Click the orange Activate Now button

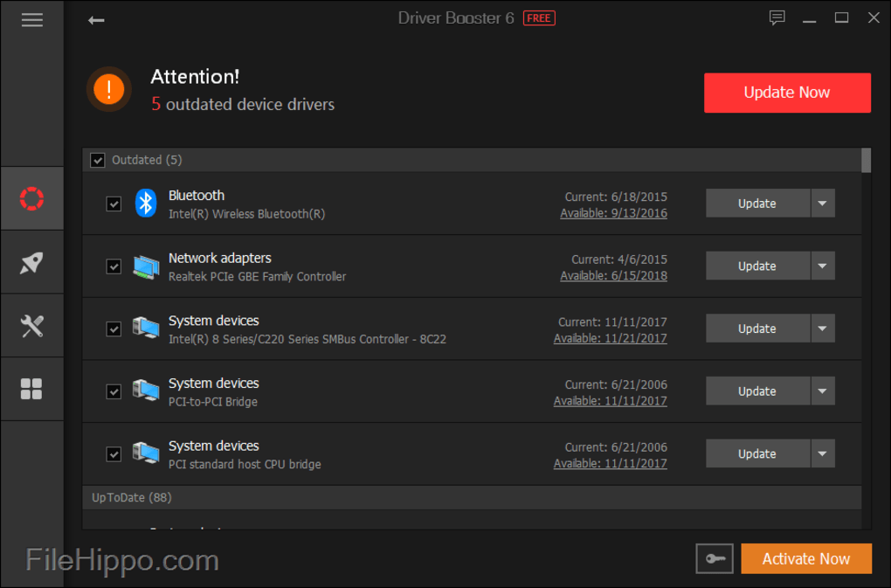805,558
